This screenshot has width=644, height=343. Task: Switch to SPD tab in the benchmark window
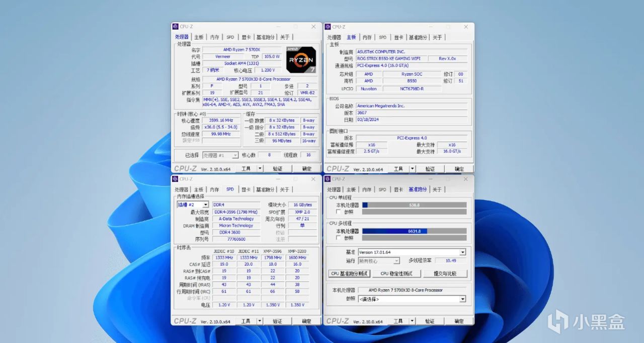(383, 189)
